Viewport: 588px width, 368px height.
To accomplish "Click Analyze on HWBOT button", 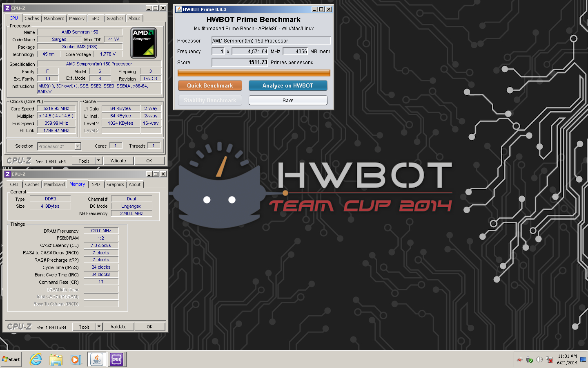I will (288, 85).
